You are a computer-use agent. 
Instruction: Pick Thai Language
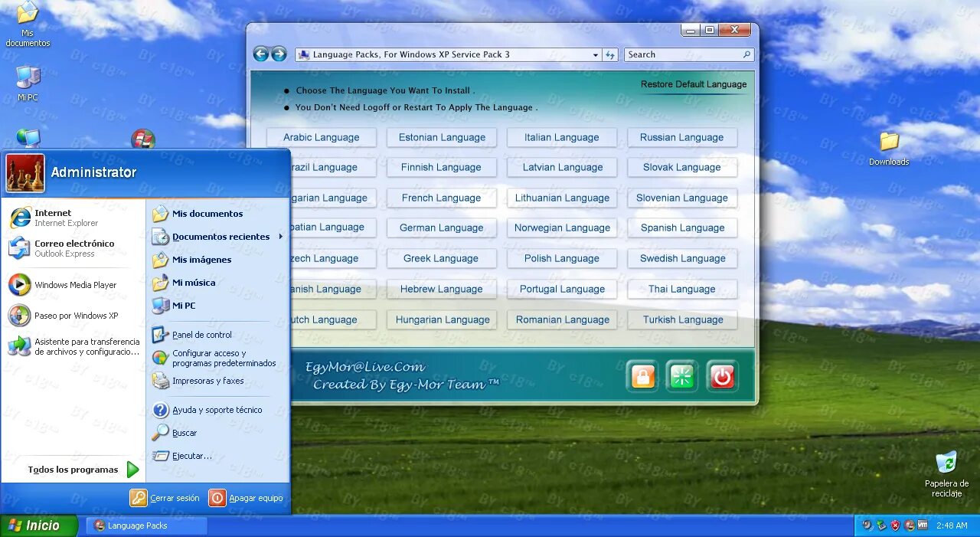tap(682, 289)
